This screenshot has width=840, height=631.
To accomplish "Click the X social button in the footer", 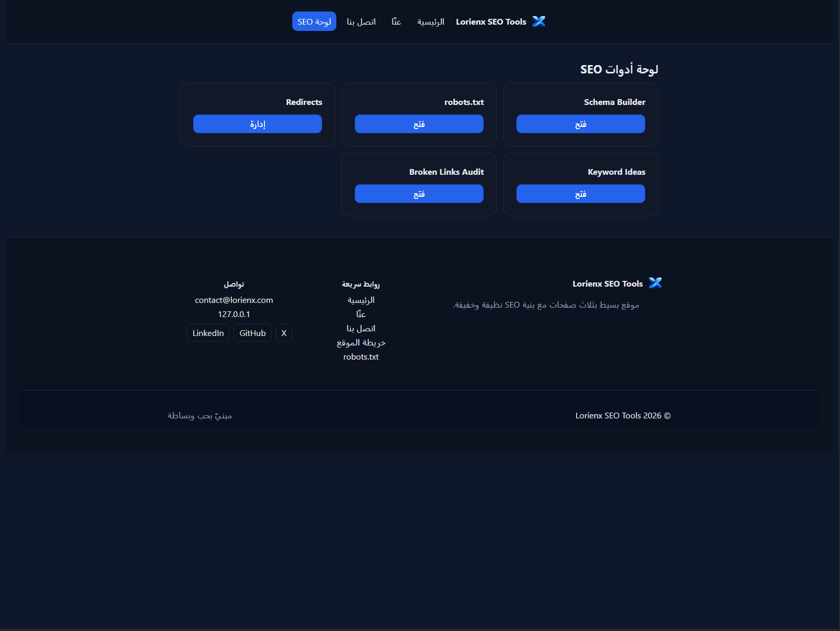I will pos(283,333).
